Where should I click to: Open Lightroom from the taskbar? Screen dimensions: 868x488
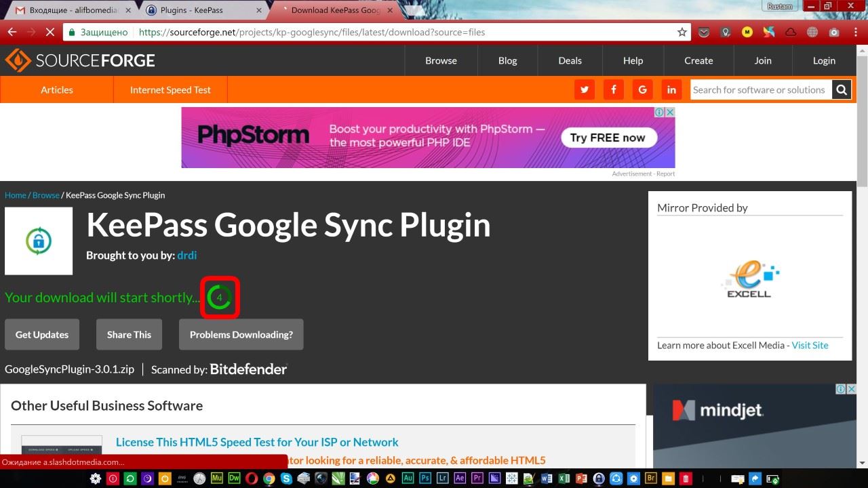point(443,479)
